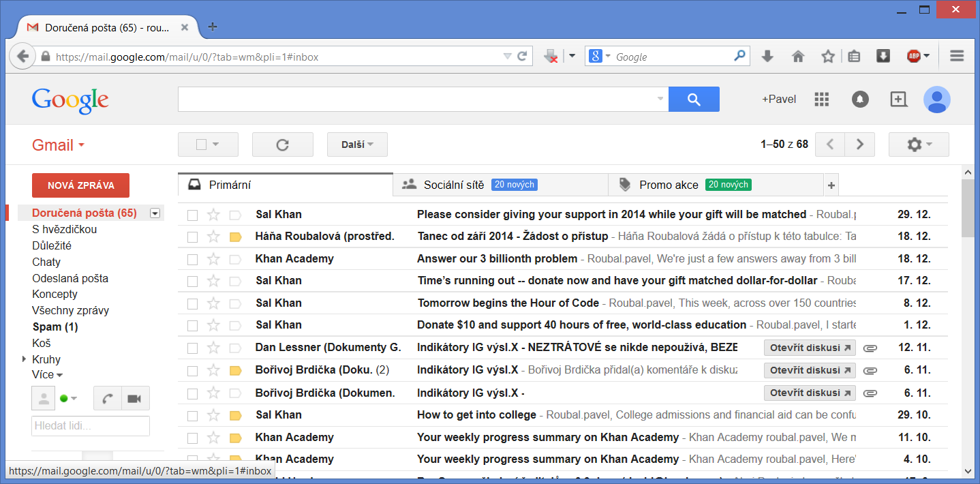Click the browser URL address field
This screenshot has height=484, width=980.
276,57
